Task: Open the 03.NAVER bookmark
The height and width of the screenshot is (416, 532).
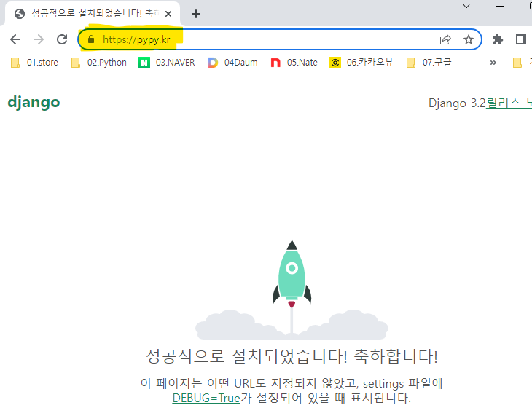Action: point(167,63)
